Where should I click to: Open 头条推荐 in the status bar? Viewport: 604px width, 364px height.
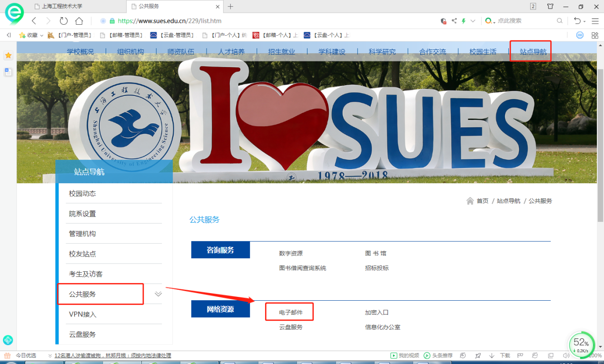[x=438, y=355]
